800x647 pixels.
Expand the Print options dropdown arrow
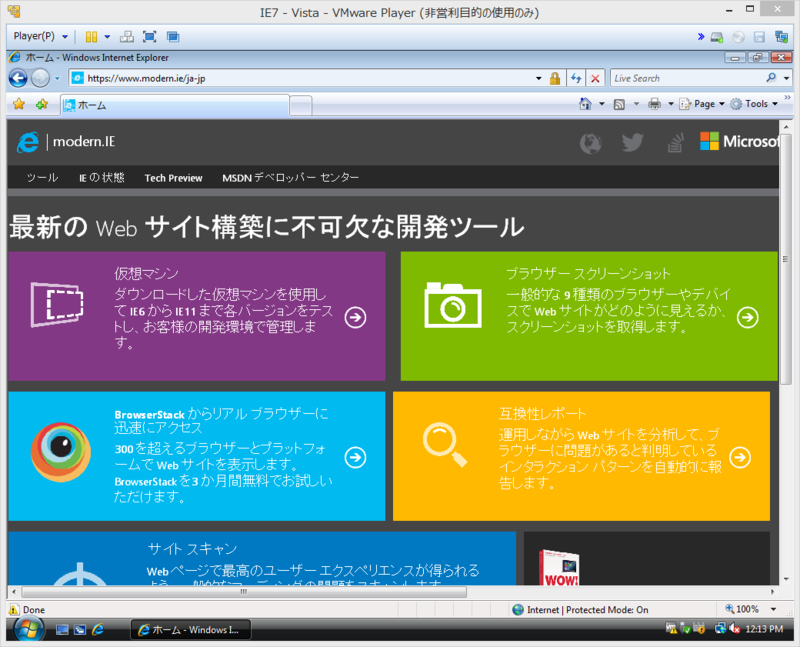[x=671, y=104]
